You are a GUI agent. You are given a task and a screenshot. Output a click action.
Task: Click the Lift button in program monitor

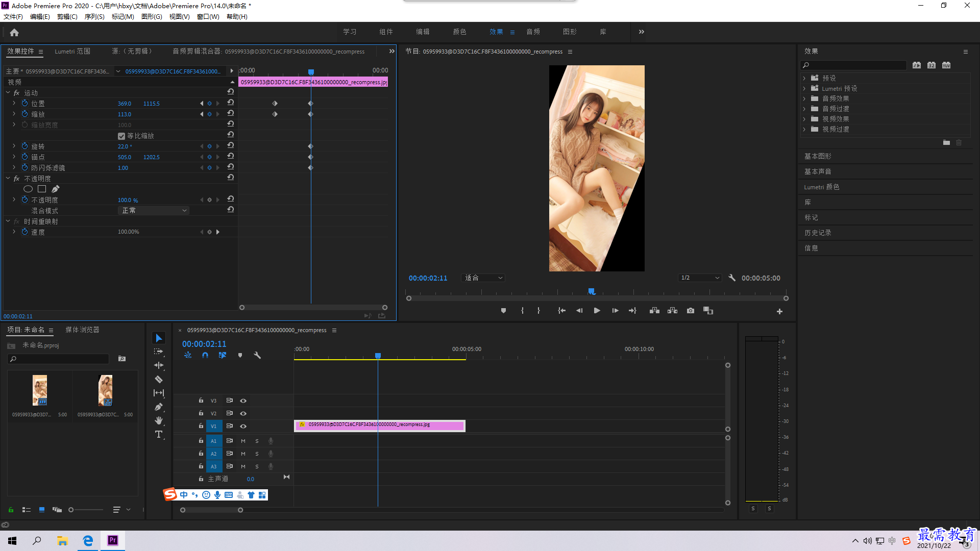coord(654,311)
